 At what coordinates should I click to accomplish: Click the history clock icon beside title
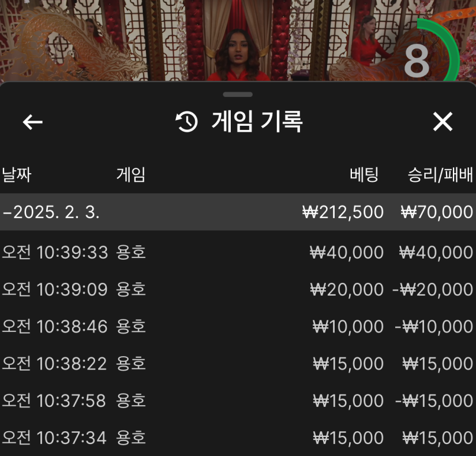187,122
